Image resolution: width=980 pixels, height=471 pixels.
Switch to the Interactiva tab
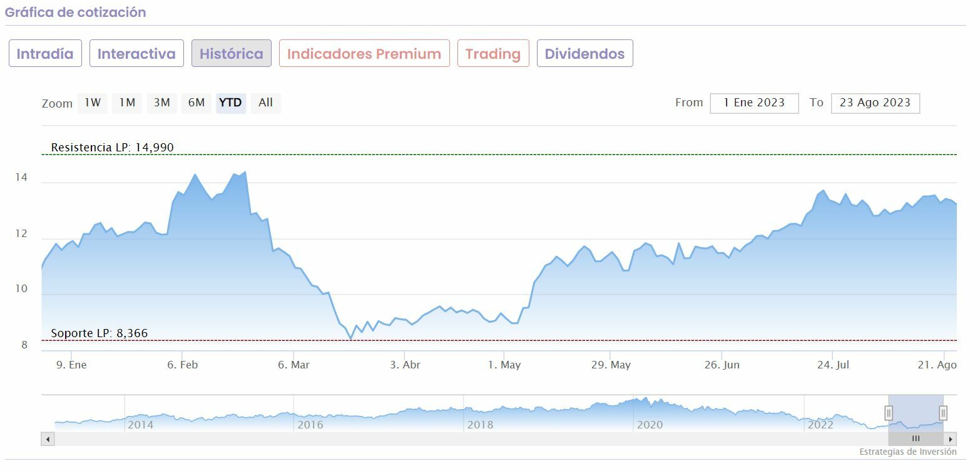(x=136, y=54)
